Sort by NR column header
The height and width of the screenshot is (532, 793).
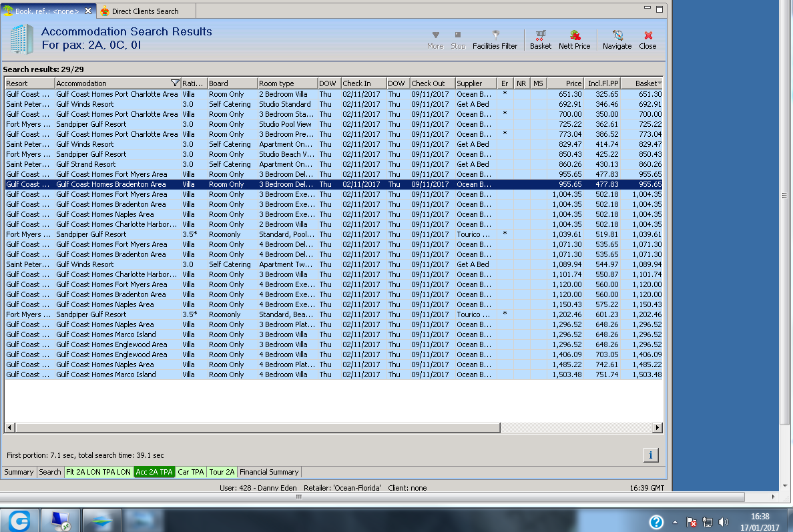click(x=521, y=83)
